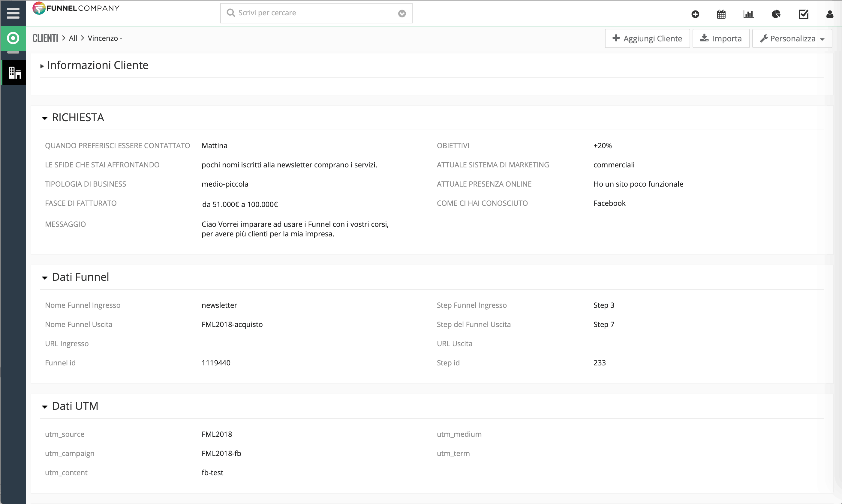The image size is (842, 504).
Task: Click the 'utm_term' field label
Action: tap(453, 453)
